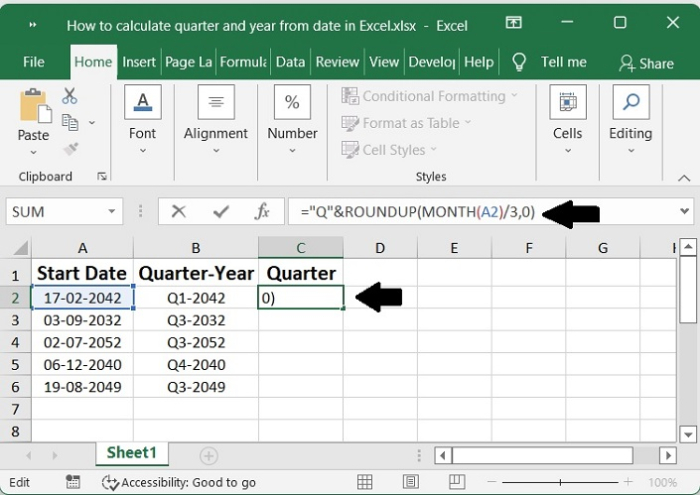The image size is (700, 495).
Task: Click the macro recording status icon
Action: pyautogui.click(x=73, y=482)
